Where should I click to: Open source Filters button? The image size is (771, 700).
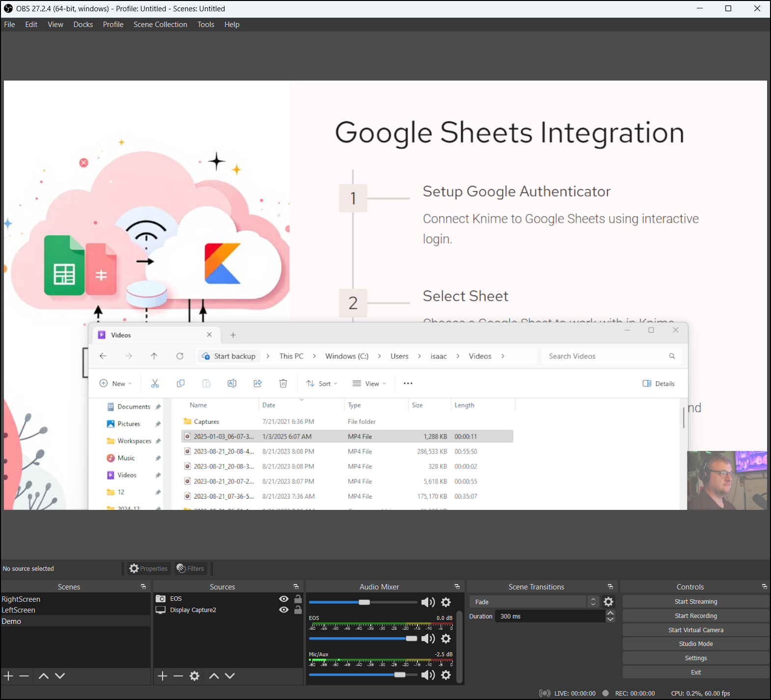click(191, 569)
